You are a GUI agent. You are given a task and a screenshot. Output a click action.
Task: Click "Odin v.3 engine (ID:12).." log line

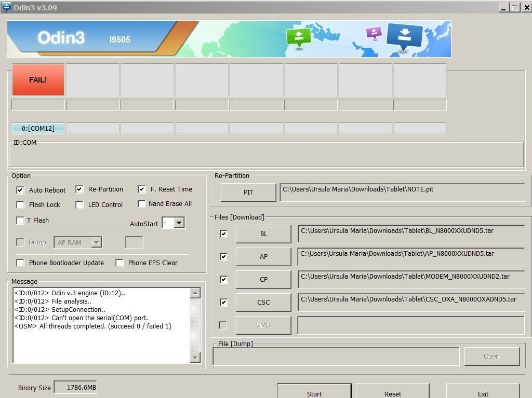(x=70, y=293)
